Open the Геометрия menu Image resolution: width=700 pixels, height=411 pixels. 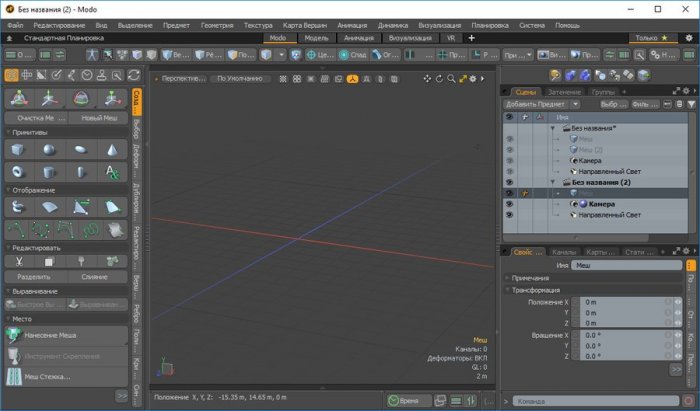(x=217, y=23)
